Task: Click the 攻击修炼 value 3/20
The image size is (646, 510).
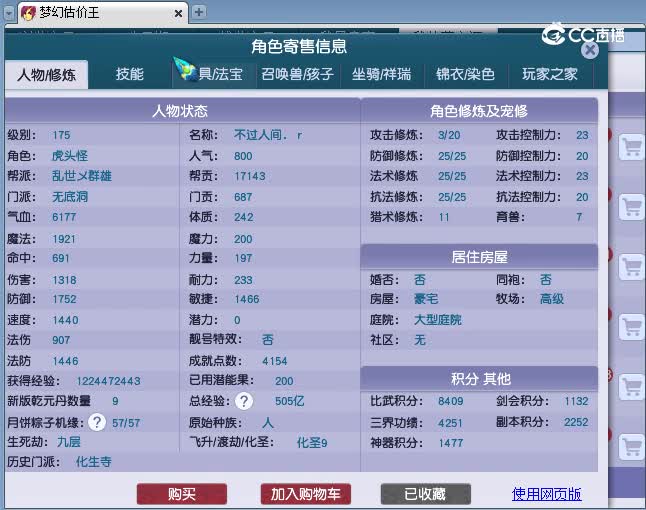Action: (449, 135)
